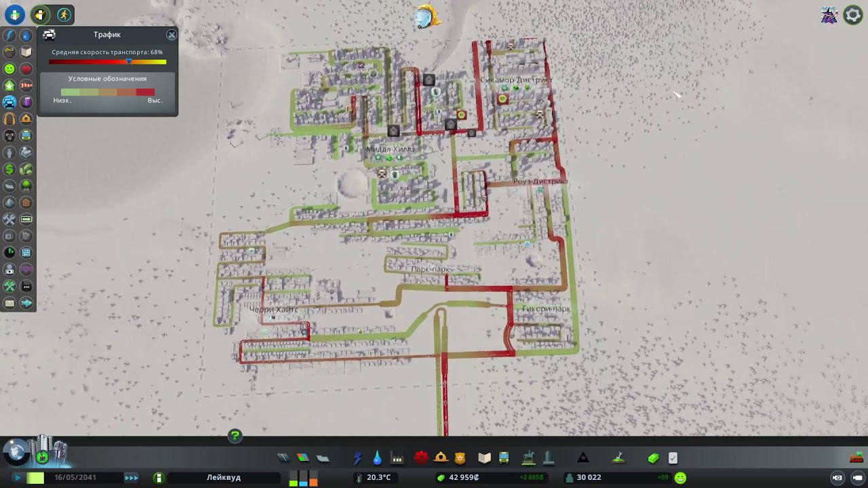Image resolution: width=868 pixels, height=488 pixels.
Task: Open the Roads build menu
Action: coord(283,458)
